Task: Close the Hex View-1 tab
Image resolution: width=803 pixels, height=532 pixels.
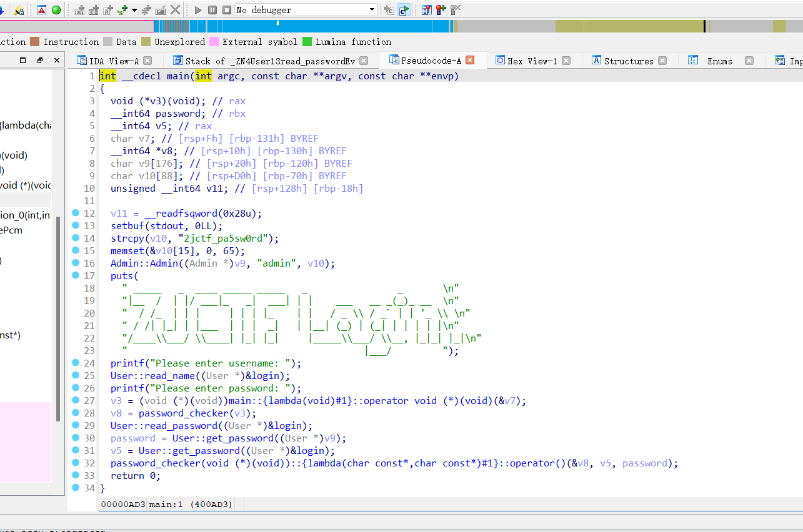Action: click(566, 61)
